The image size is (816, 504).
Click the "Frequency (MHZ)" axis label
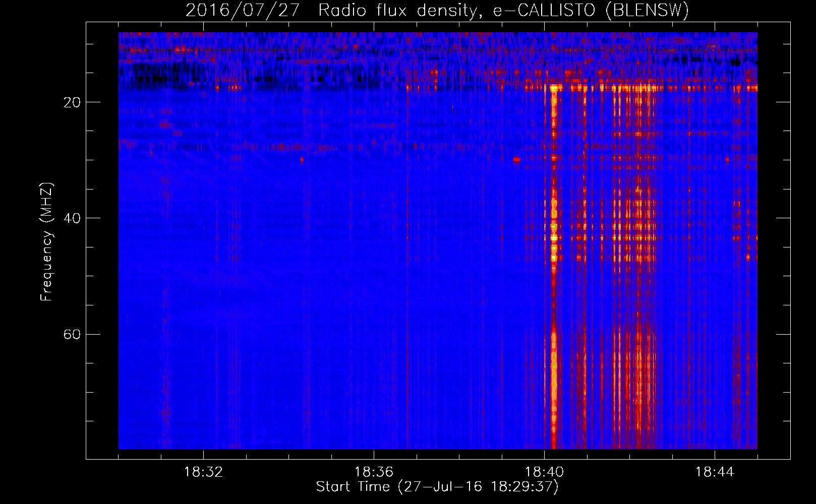click(46, 242)
